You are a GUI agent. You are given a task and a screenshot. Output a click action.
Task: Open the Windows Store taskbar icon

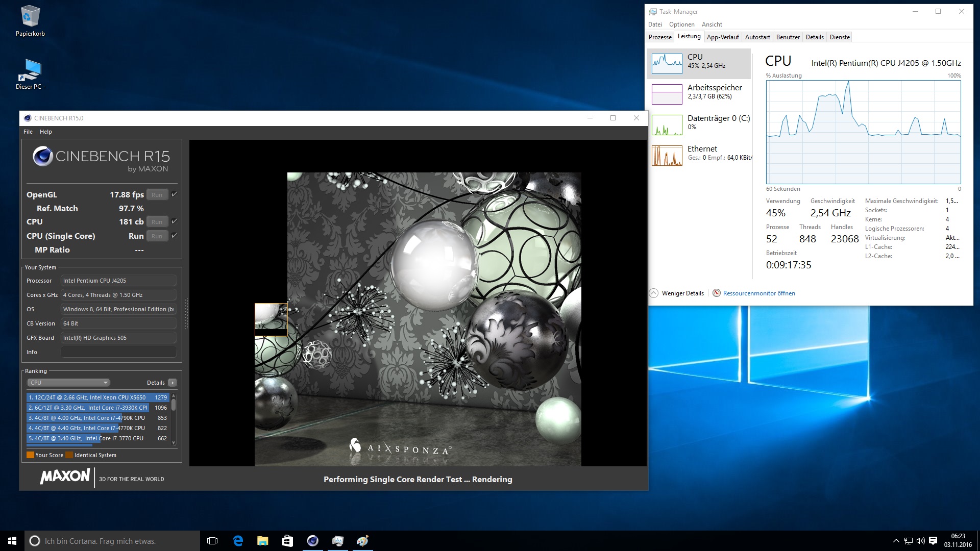[x=287, y=541]
